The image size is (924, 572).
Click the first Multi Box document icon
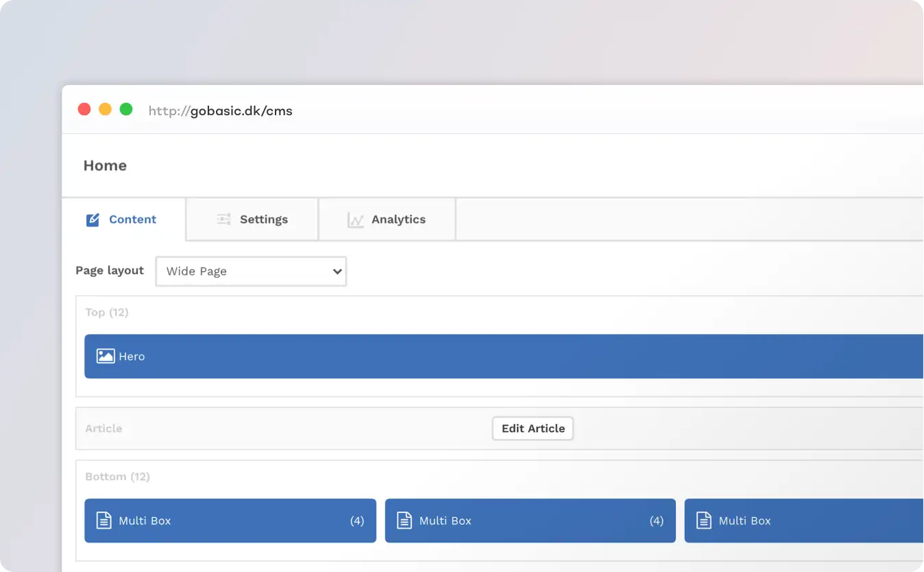click(103, 521)
